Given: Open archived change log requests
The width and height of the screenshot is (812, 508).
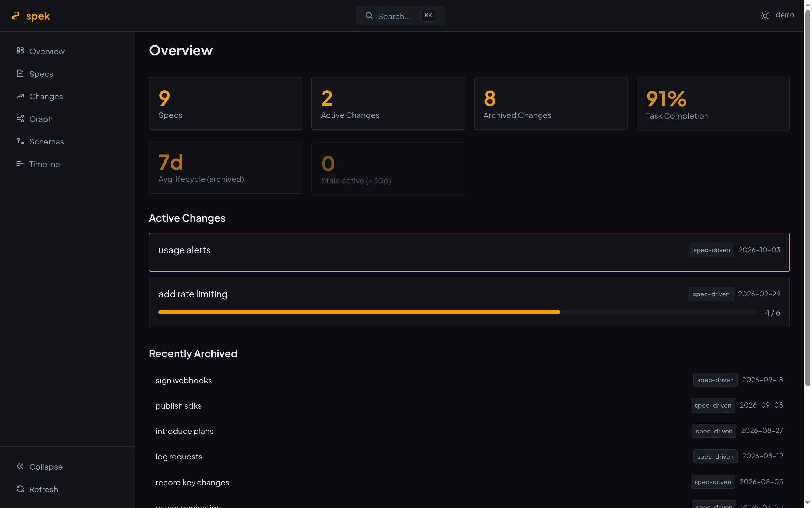Looking at the screenshot, I should (x=469, y=457).
